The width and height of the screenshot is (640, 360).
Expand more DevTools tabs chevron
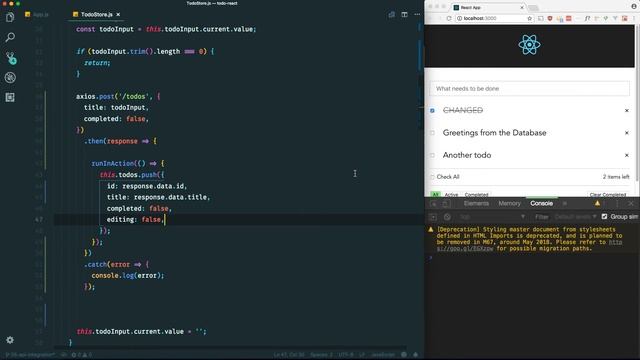coord(565,203)
